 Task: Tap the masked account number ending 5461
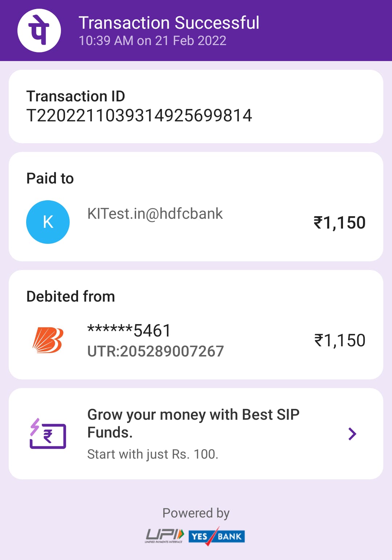coord(129,330)
